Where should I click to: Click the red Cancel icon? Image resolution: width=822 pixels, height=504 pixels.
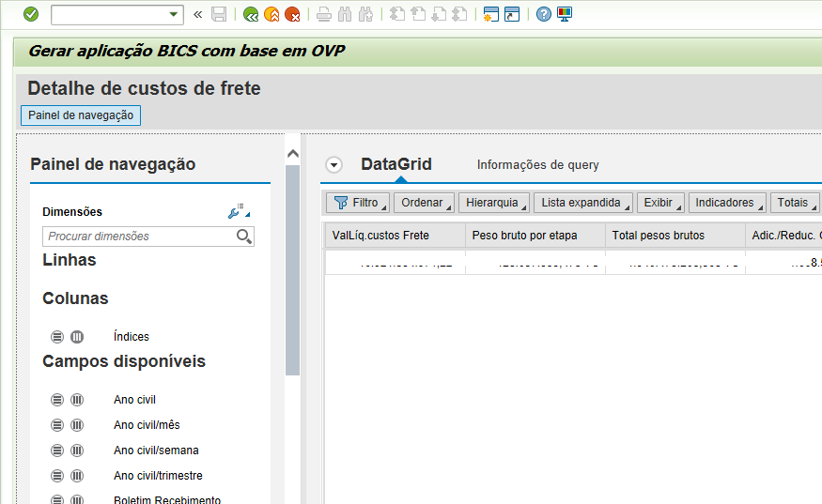(292, 14)
